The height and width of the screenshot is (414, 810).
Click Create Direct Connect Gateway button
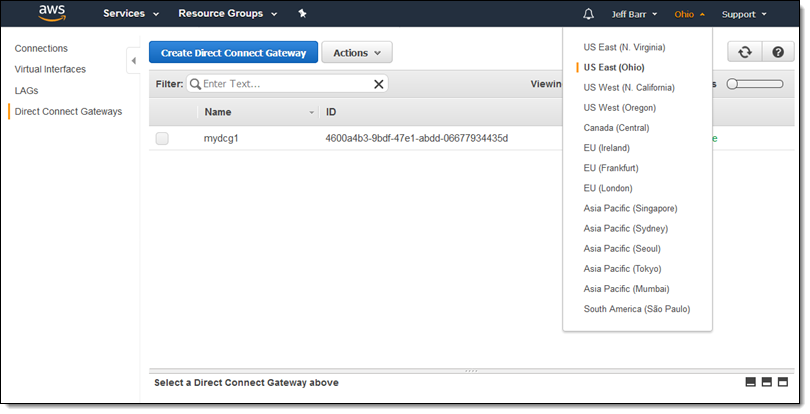point(234,53)
